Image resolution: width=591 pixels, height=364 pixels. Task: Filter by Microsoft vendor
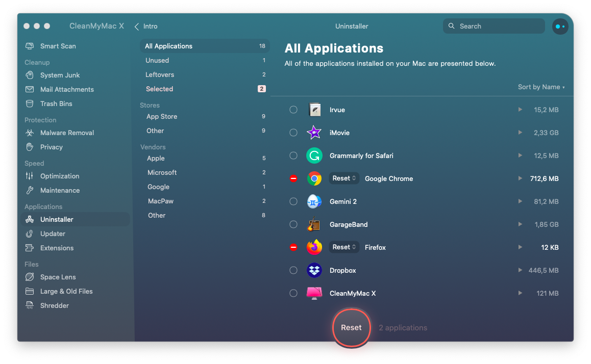[205, 172]
